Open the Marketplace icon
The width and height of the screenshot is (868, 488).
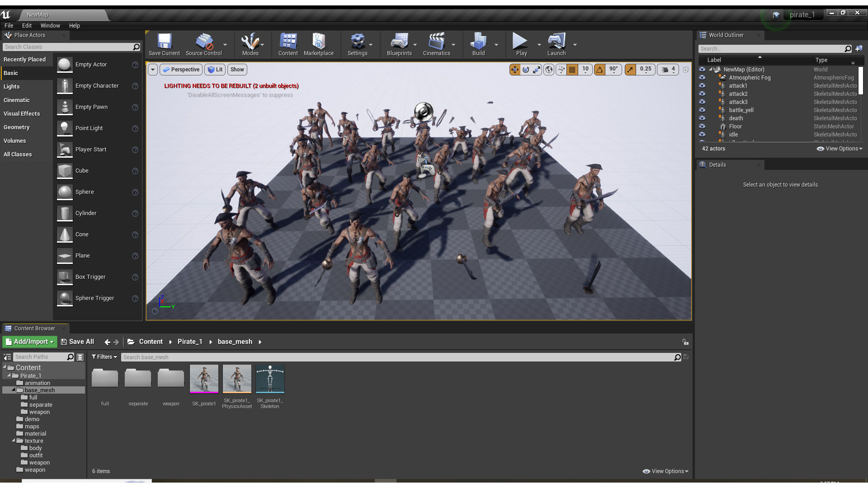point(318,44)
